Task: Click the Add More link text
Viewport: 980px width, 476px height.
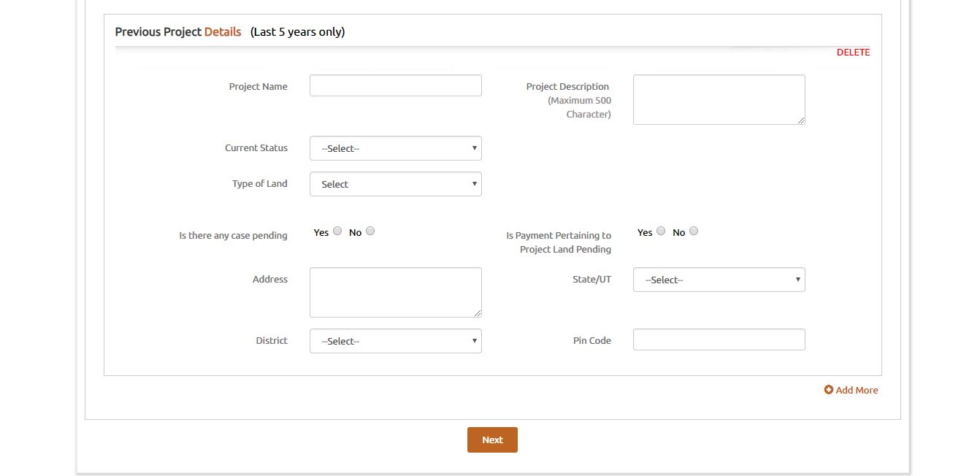Action: click(857, 390)
